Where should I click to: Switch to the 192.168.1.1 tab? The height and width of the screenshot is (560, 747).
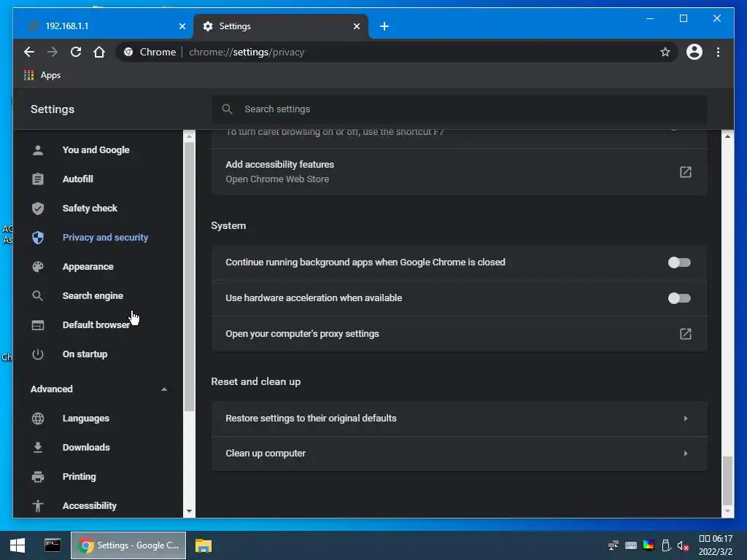(103, 26)
